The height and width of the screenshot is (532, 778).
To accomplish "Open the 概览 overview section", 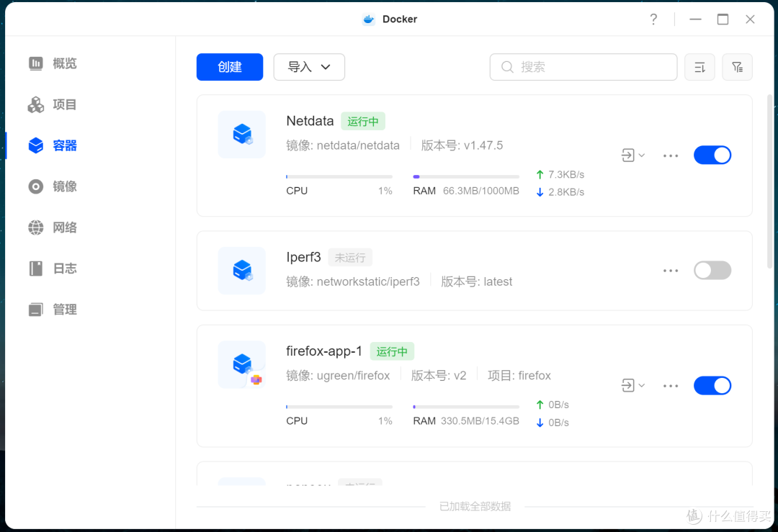I will (52, 63).
